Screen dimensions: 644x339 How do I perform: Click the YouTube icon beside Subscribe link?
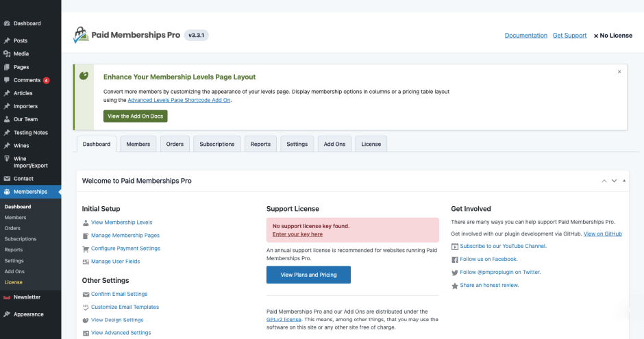click(455, 247)
